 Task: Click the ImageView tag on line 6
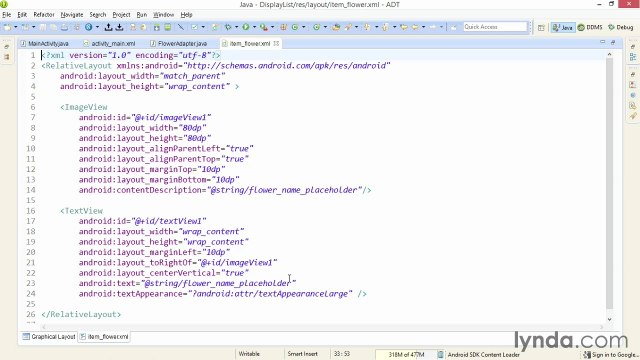pos(84,107)
